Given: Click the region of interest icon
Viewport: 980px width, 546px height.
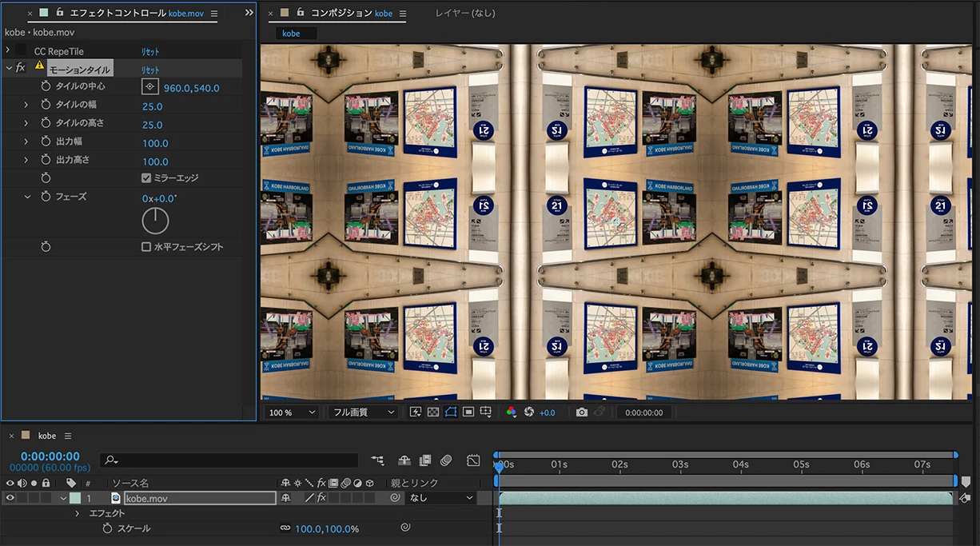Looking at the screenshot, I should [x=468, y=412].
